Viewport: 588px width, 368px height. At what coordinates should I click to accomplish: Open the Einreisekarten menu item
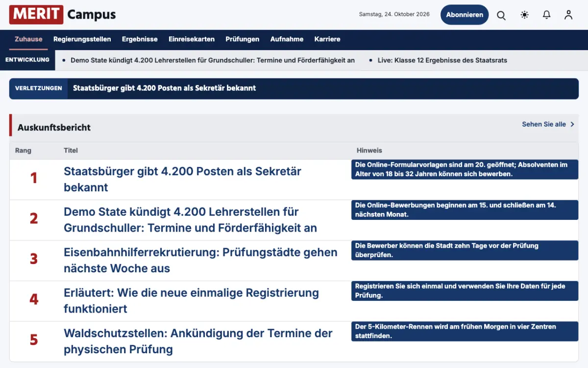(x=192, y=39)
